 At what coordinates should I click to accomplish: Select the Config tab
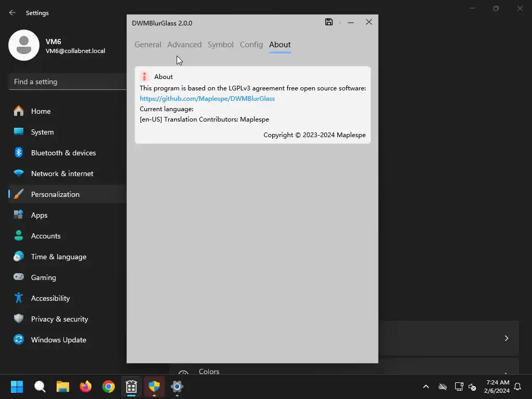[251, 45]
